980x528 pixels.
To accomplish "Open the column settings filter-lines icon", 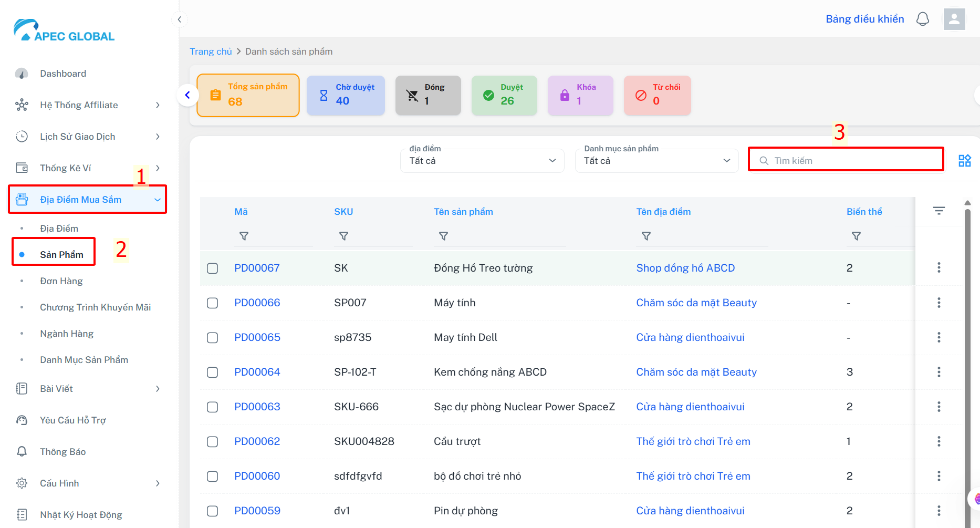I will [x=939, y=211].
